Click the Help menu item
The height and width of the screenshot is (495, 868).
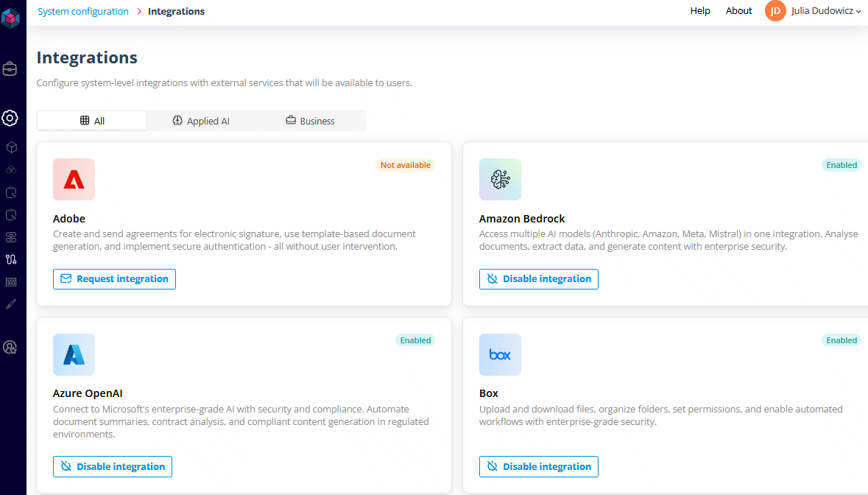point(699,11)
